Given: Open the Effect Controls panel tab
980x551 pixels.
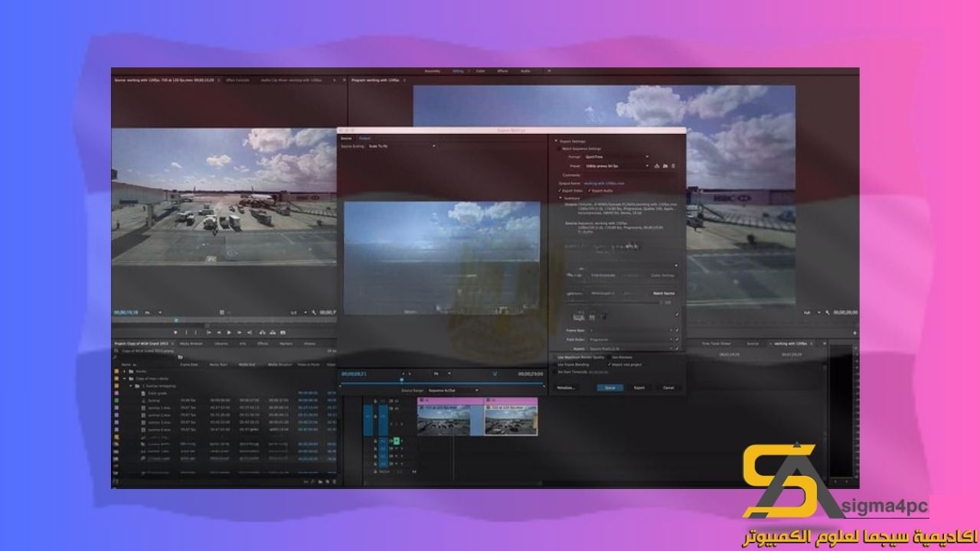Looking at the screenshot, I should click(x=237, y=80).
